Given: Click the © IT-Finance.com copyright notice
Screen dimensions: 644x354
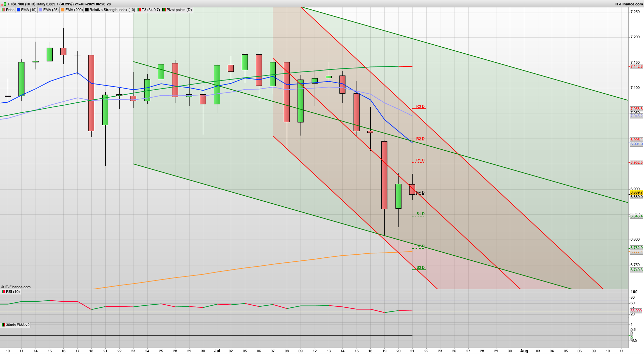Looking at the screenshot, I should point(15,287).
